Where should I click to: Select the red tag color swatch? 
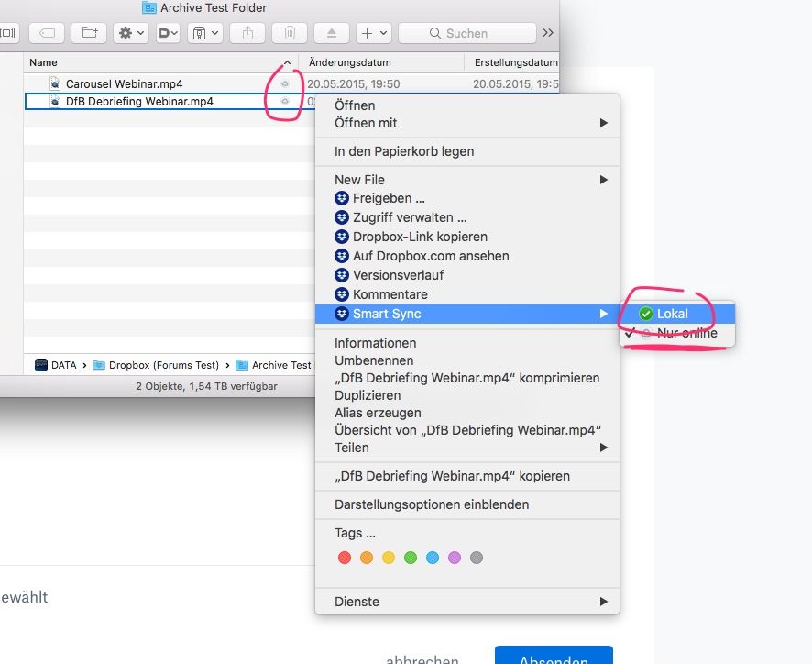(345, 557)
